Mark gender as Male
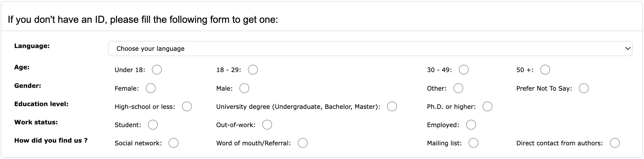The height and width of the screenshot is (159, 644). [x=244, y=88]
